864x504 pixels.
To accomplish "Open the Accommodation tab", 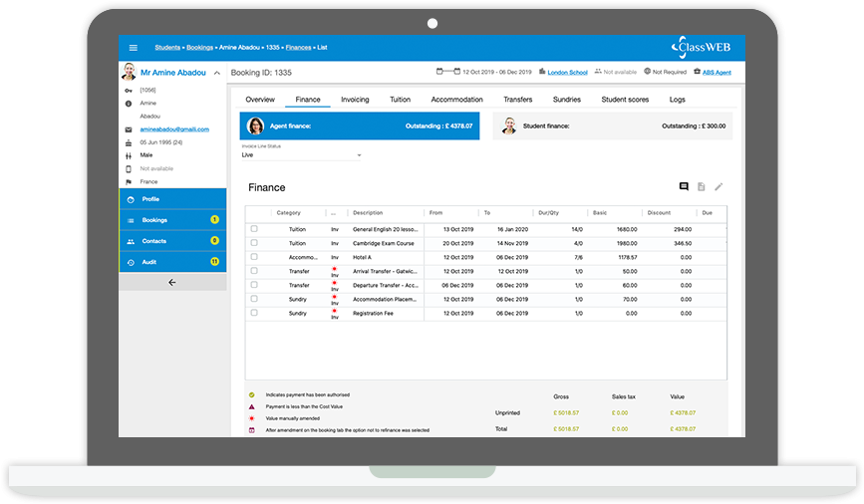I will pyautogui.click(x=456, y=100).
